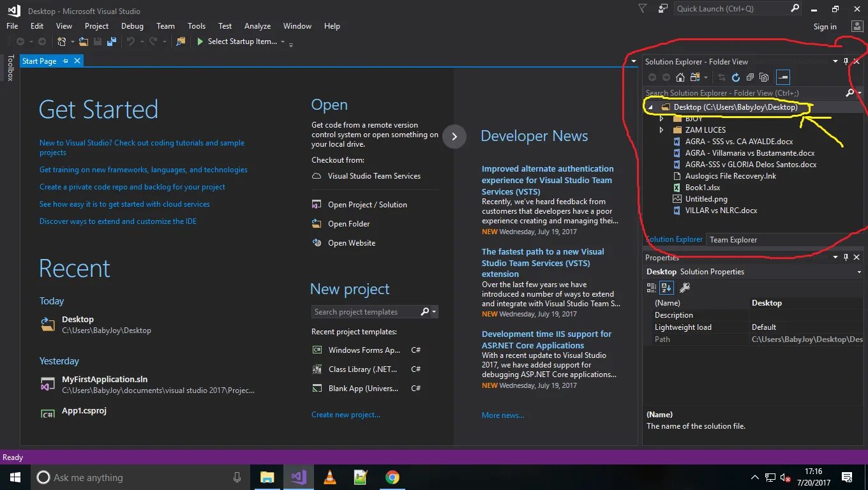
Task: Toggle auto-hide pin of Properties panel
Action: coord(846,258)
